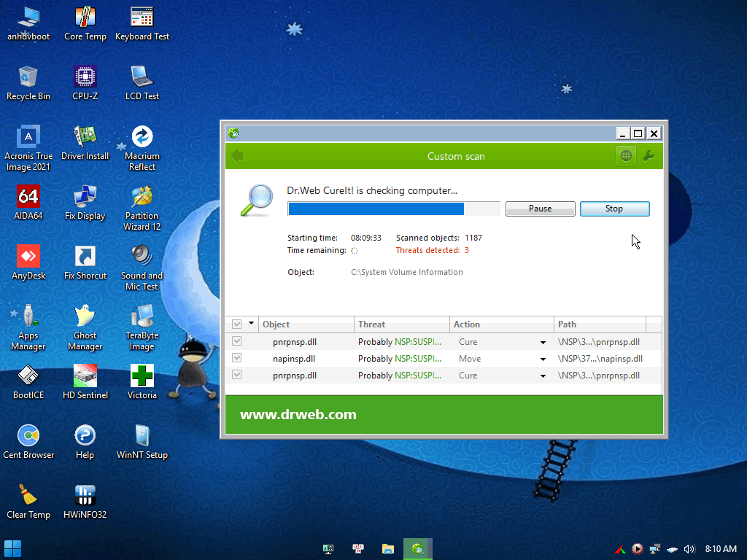Uncheck the napinsp.dll threat checkbox
This screenshot has width=747, height=560.
237,358
